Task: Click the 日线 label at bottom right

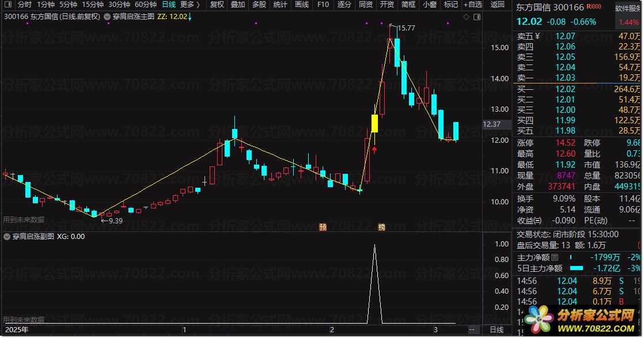Action: (497, 330)
